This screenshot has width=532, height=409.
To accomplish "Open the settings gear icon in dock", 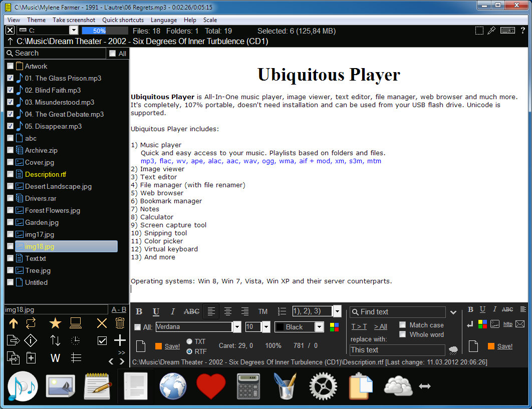I will tap(323, 386).
